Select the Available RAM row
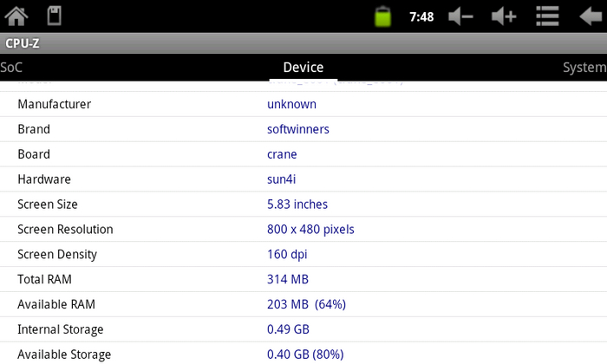 (303, 304)
